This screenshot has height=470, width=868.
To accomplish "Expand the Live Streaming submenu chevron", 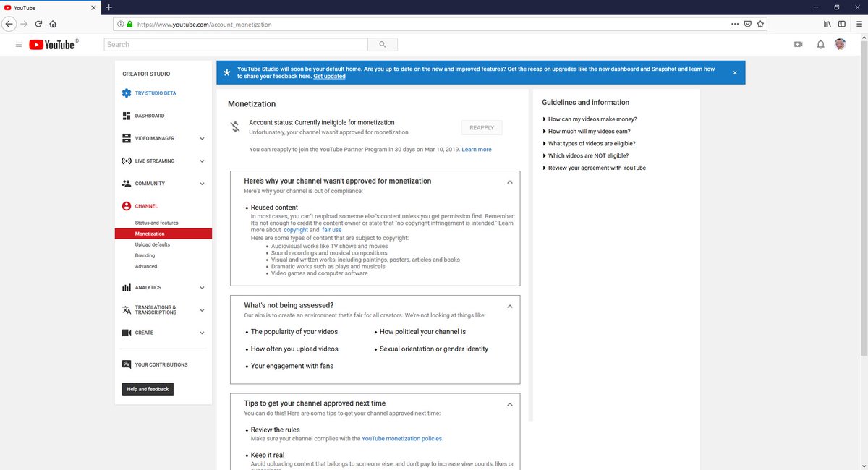I will pos(202,161).
